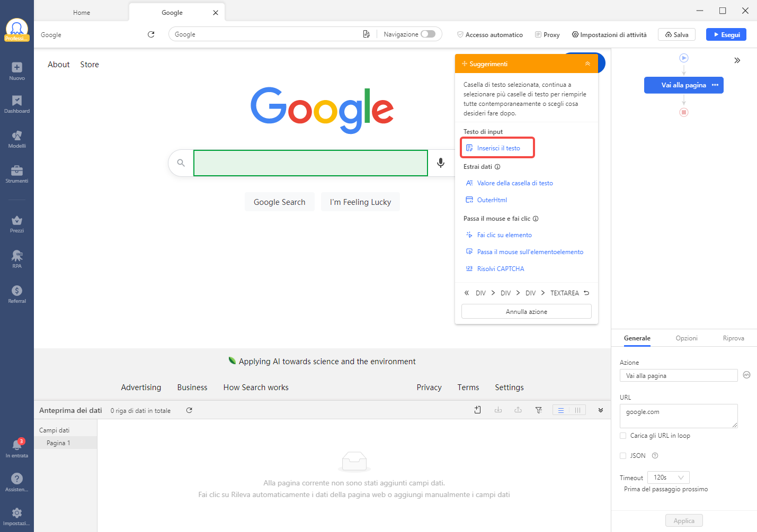
Task: Open the Dashboard from the sidebar
Action: pos(17,105)
